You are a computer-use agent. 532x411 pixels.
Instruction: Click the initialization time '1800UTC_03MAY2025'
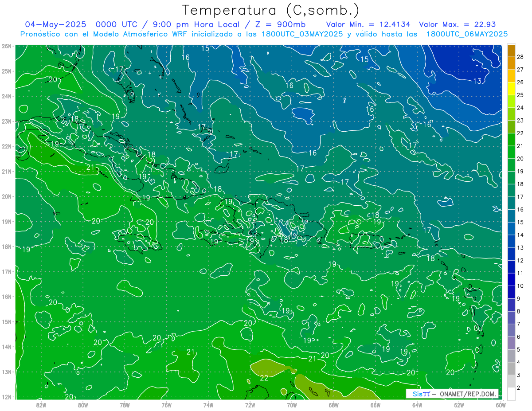(x=302, y=34)
